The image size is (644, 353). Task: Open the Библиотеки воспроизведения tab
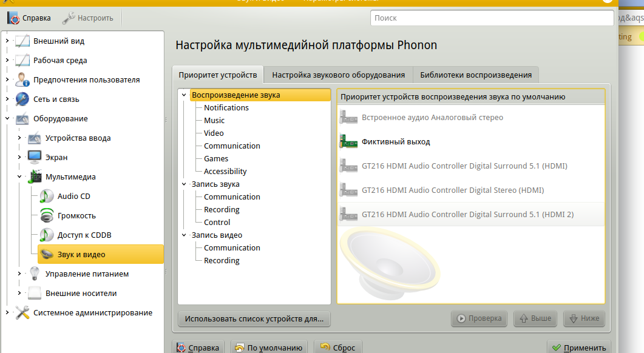[x=476, y=75]
